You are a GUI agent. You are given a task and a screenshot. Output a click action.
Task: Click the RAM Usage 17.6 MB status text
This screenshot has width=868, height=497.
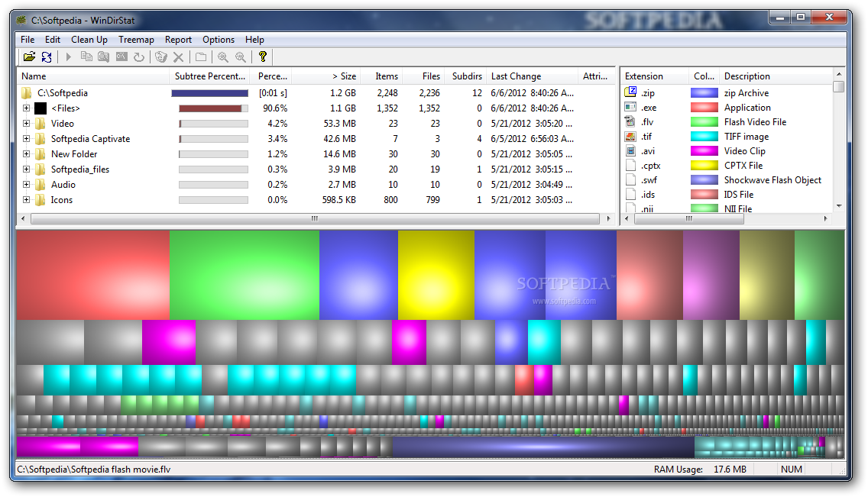(700, 470)
